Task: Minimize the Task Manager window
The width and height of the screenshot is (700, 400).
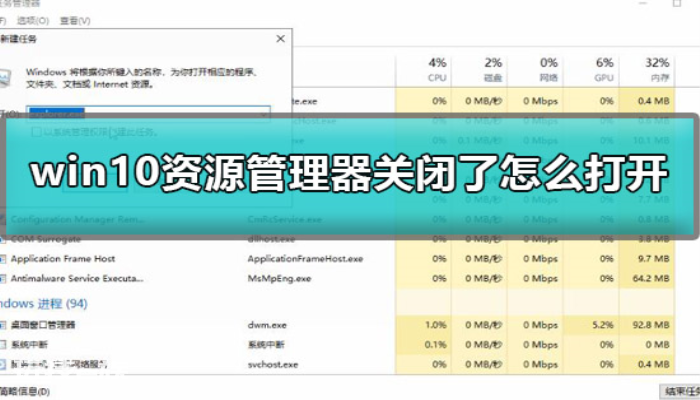Action: (x=643, y=3)
